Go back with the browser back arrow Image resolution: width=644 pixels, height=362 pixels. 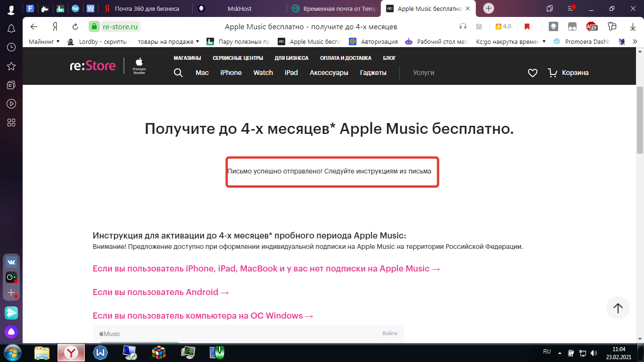[34, 26]
